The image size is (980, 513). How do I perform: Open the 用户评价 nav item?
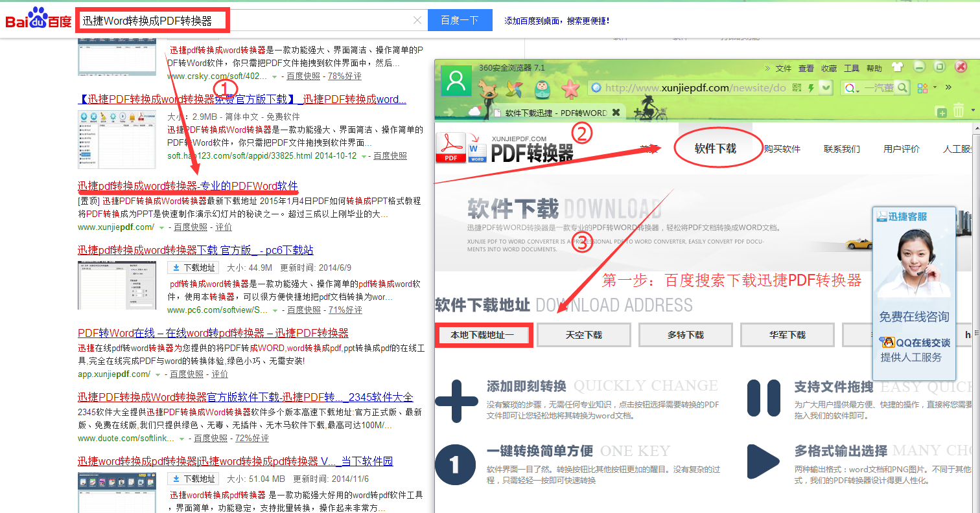902,149
